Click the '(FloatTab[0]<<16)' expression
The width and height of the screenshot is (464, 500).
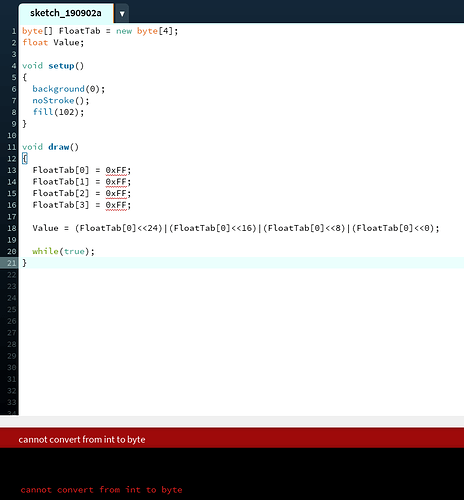click(x=213, y=228)
